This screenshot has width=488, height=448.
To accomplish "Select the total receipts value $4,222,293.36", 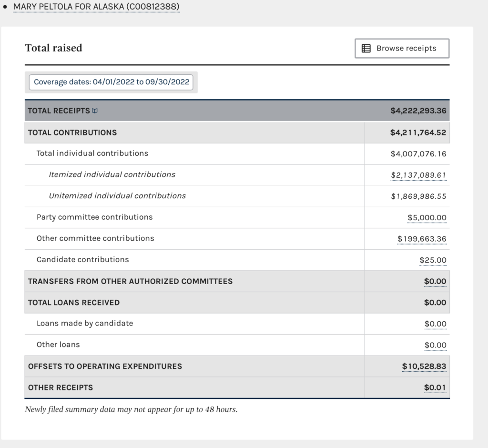I will click(x=418, y=111).
